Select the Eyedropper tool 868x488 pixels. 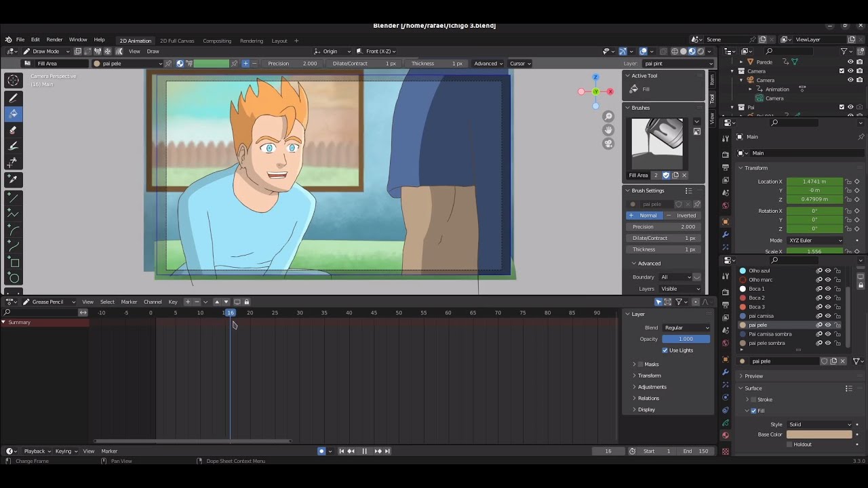point(14,180)
